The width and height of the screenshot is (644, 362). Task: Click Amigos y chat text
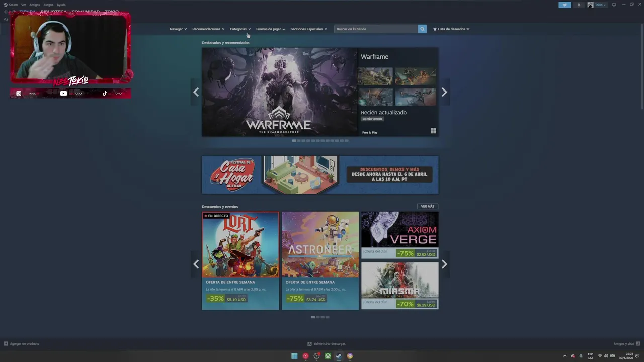pos(624,344)
